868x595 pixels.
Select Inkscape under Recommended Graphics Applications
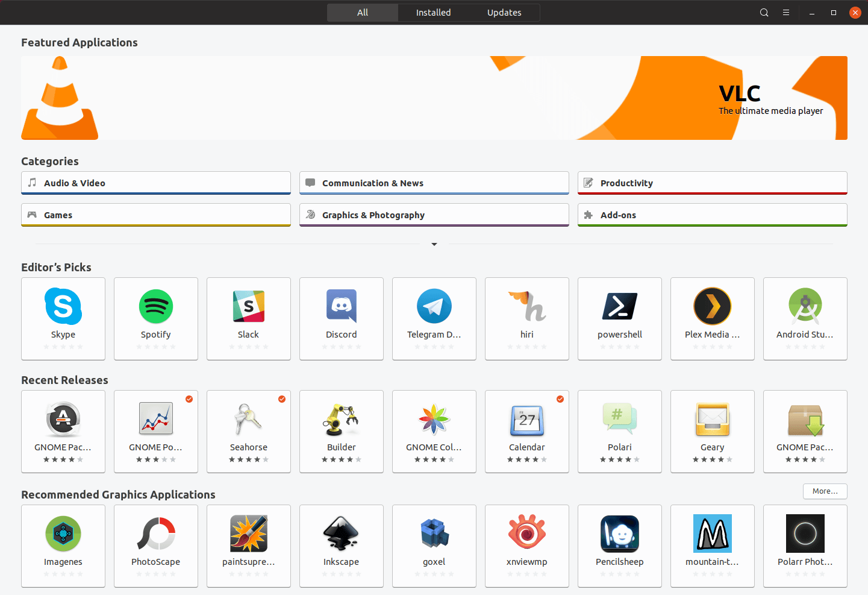(x=341, y=546)
